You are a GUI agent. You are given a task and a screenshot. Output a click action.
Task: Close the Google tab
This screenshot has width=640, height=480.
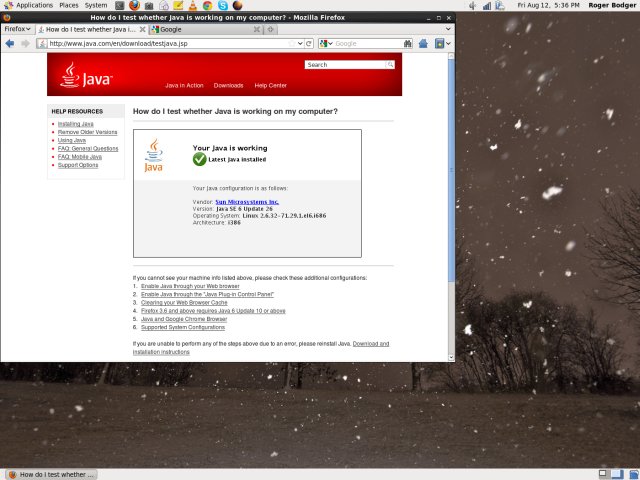pos(257,29)
